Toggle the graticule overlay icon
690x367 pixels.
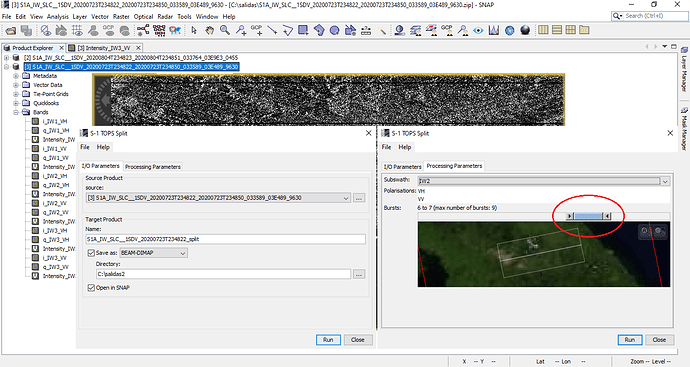point(77,30)
